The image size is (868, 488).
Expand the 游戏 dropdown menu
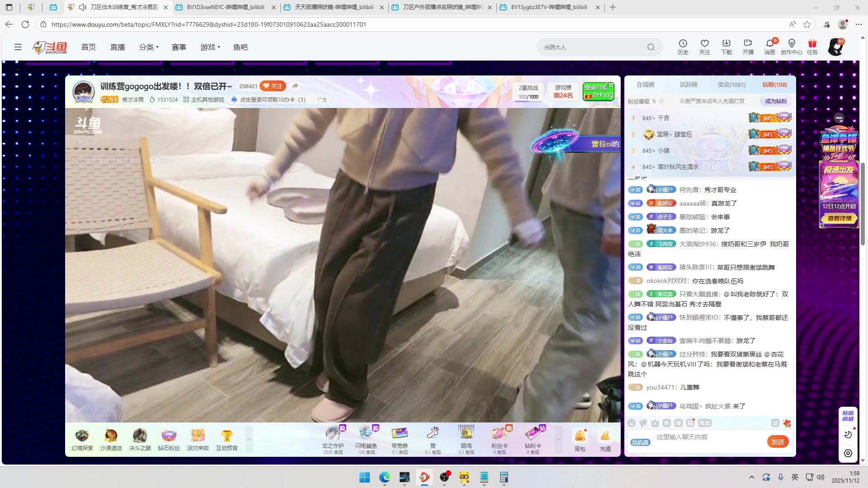(x=209, y=47)
